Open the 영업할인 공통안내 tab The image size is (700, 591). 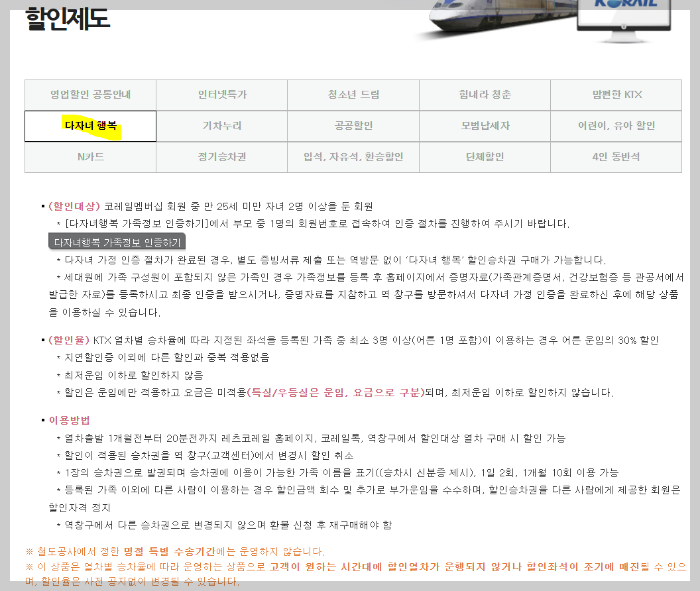90,95
